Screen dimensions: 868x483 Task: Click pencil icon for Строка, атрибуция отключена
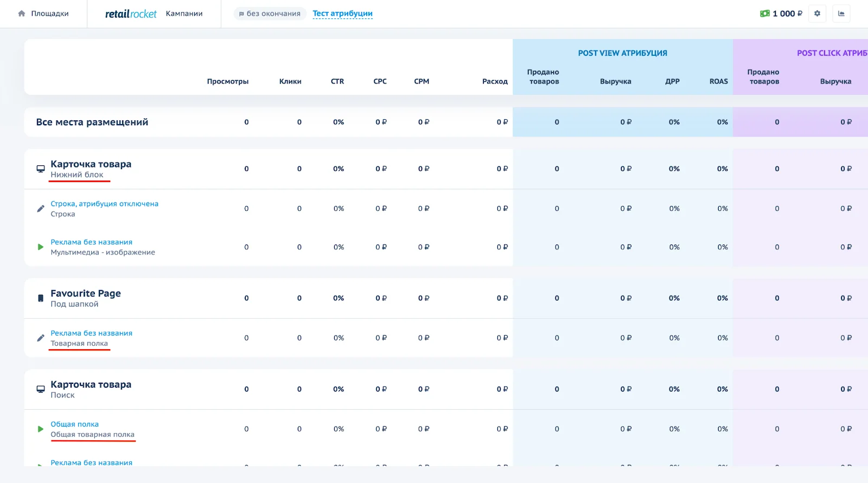[x=41, y=209]
